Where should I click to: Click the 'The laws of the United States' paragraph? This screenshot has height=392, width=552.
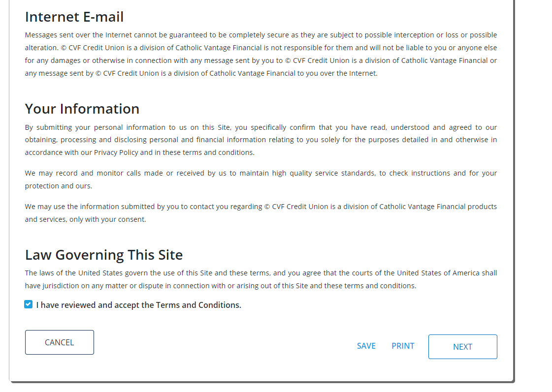261,279
